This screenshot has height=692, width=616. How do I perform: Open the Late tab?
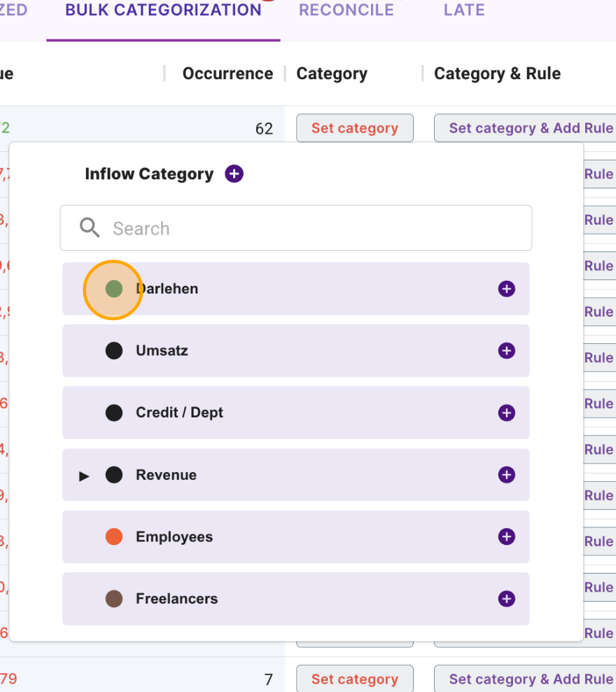tap(464, 11)
